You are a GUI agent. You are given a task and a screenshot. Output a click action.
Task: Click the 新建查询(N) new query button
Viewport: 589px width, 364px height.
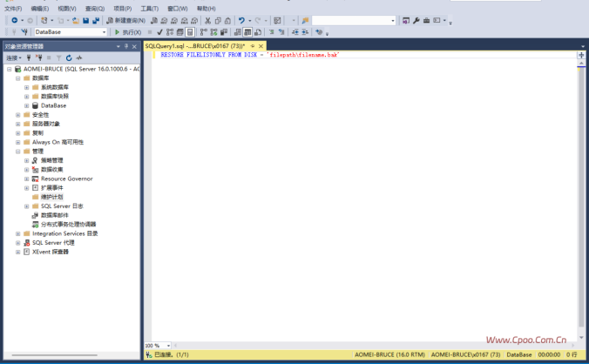coord(125,20)
